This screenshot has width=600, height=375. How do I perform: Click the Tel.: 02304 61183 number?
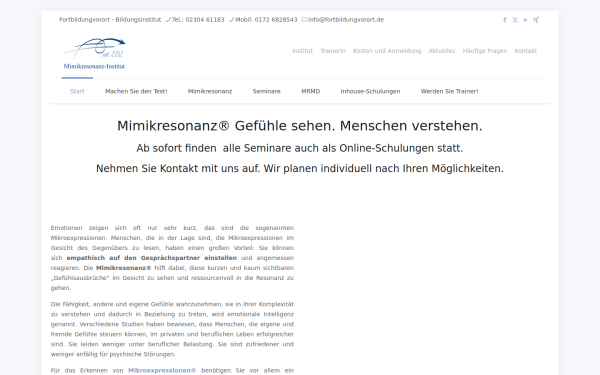pyautogui.click(x=198, y=20)
